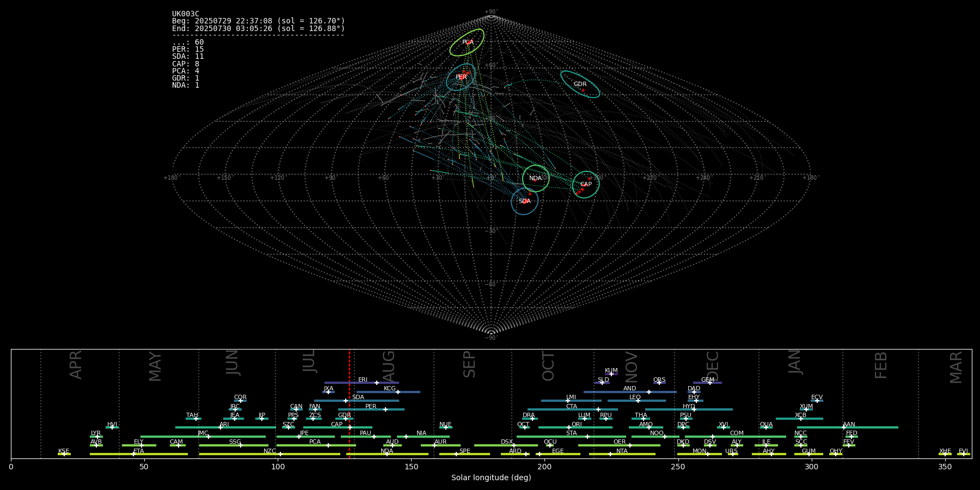The width and height of the screenshot is (980, 490).
Task: Click the PCA radiant circle on the sky map
Action: point(467,42)
